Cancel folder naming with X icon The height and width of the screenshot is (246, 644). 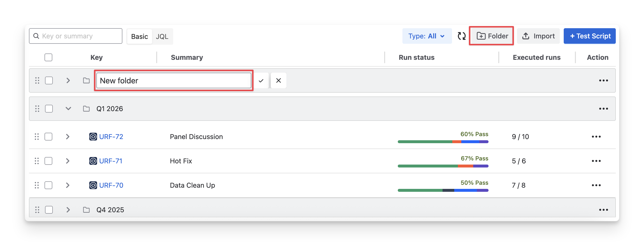[278, 81]
